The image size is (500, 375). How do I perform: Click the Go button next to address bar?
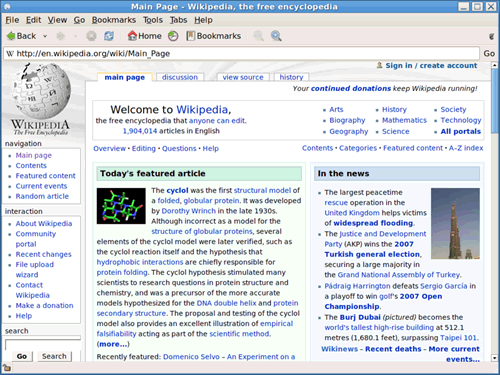pos(489,53)
